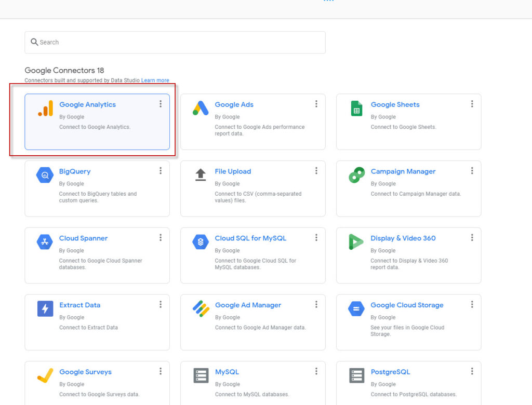Choose the BigQuery connector title
532x405 pixels.
pyautogui.click(x=75, y=171)
